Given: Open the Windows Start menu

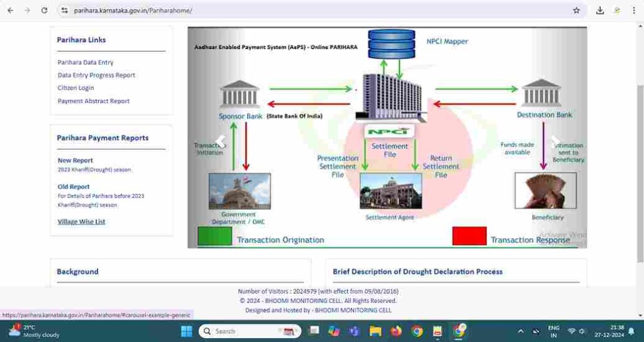Looking at the screenshot, I should [186, 331].
